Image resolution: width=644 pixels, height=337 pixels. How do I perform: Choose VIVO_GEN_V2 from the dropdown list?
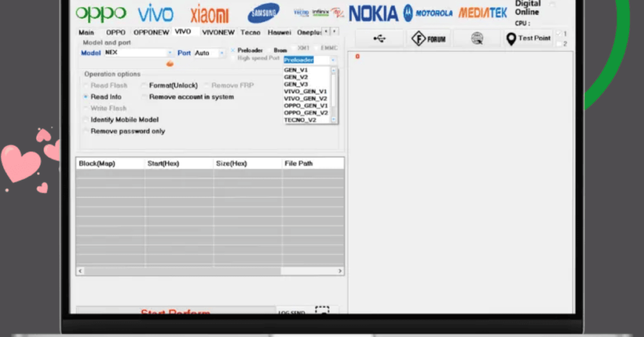click(x=307, y=99)
